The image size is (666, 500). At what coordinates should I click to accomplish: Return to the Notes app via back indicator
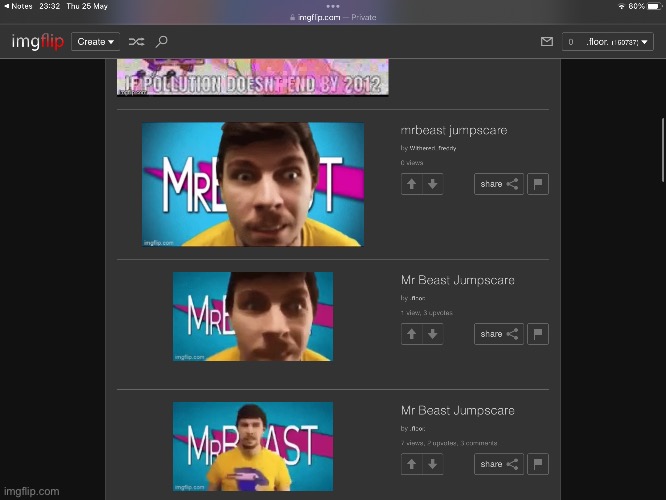tap(18, 6)
